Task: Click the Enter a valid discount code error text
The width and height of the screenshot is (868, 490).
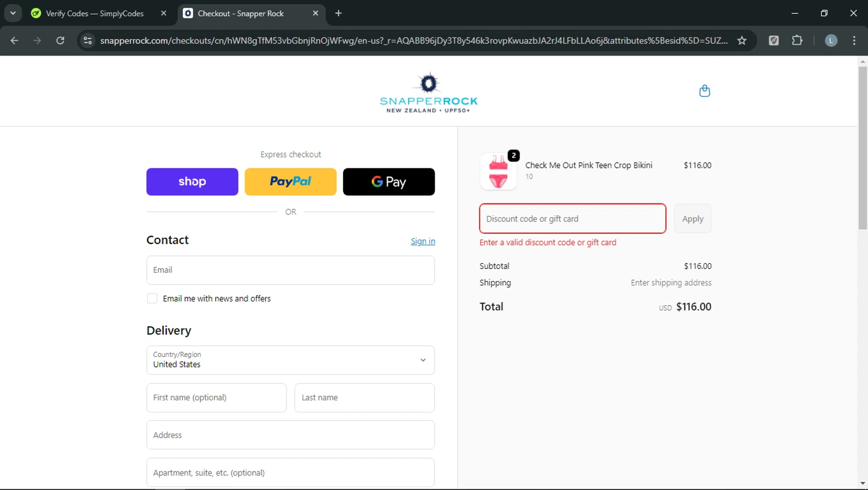Action: point(548,242)
